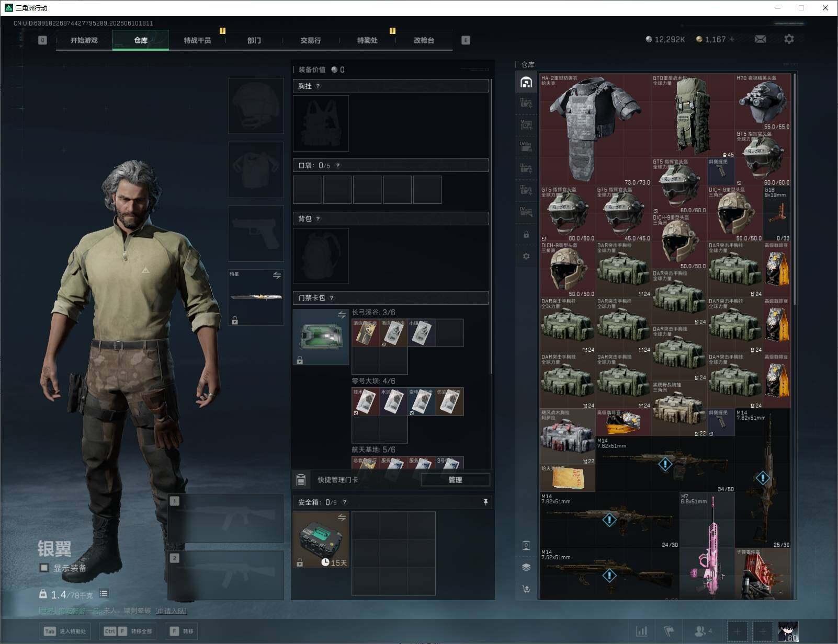
Task: Click the help icon beside 口袋
Action: click(x=338, y=166)
